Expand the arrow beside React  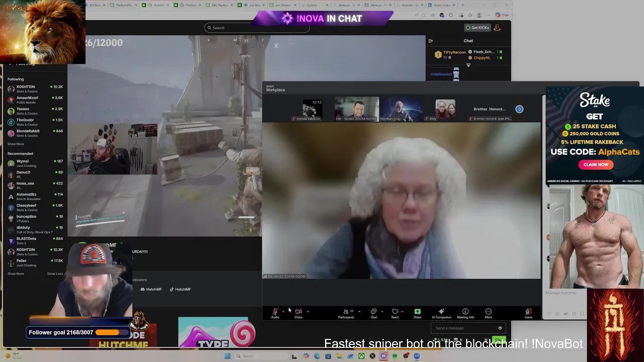click(402, 311)
